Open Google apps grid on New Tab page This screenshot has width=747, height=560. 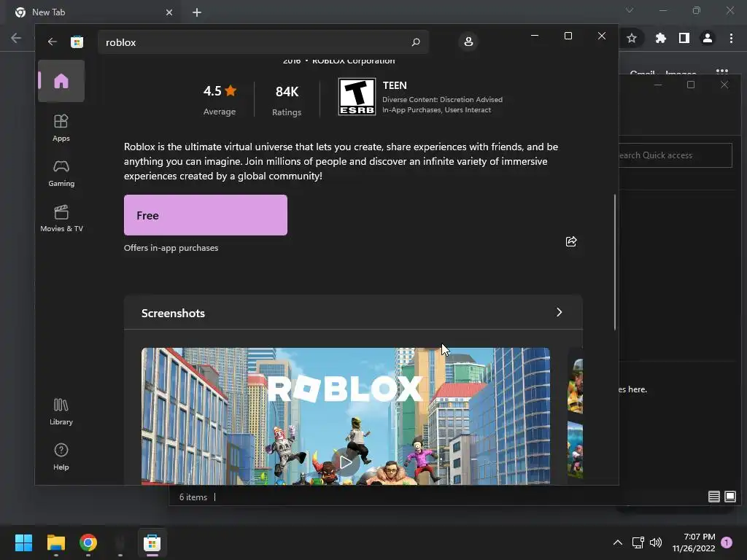pos(722,71)
